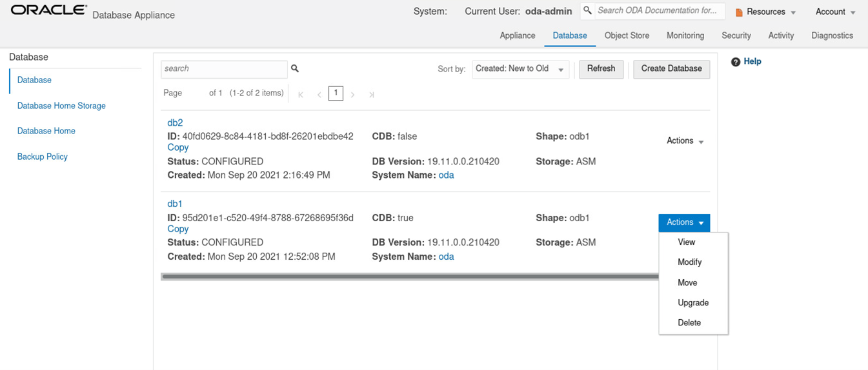The width and height of the screenshot is (868, 370).
Task: Click the Refresh button
Action: pos(601,69)
